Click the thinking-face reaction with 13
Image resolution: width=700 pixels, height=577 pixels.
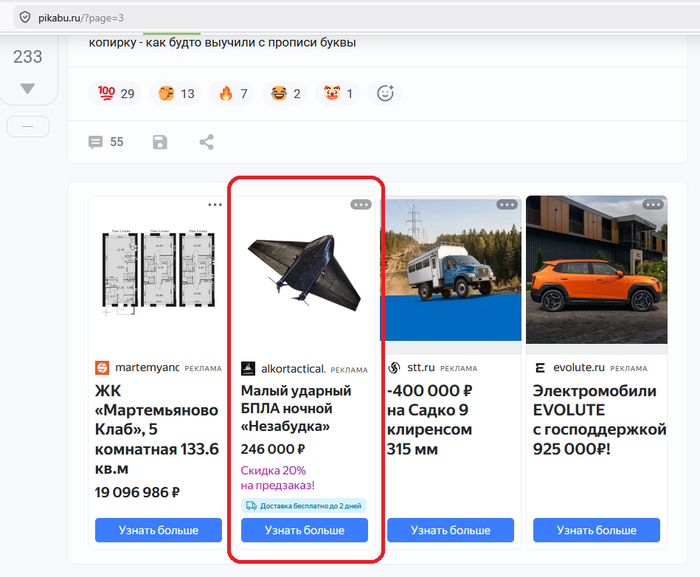tap(176, 93)
